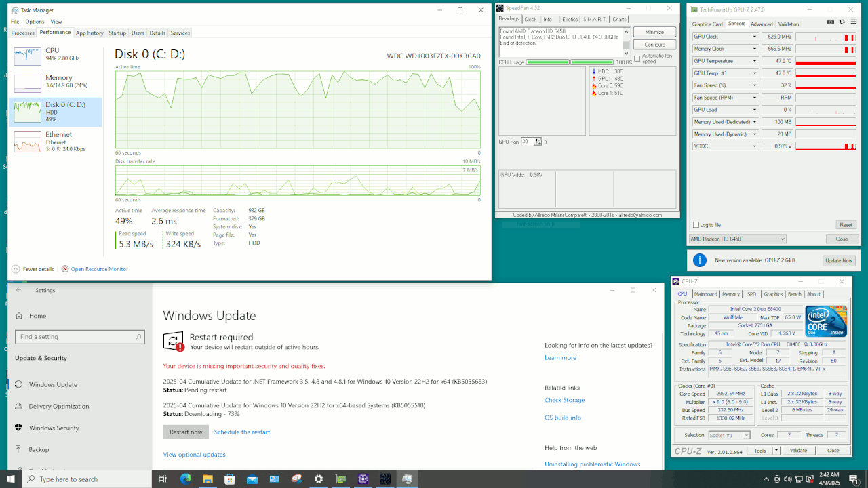Show hidden system tray icons
Viewport: 868px width, 488px height.
[x=766, y=479]
